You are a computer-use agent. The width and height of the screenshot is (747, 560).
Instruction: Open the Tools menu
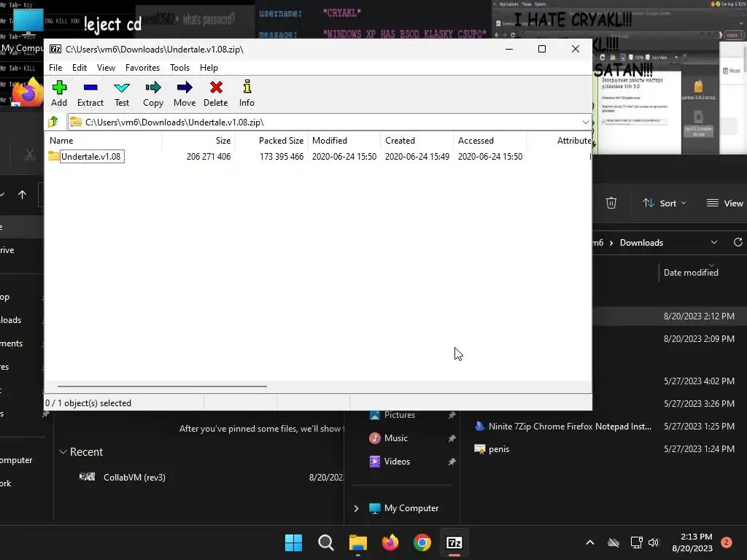point(179,68)
